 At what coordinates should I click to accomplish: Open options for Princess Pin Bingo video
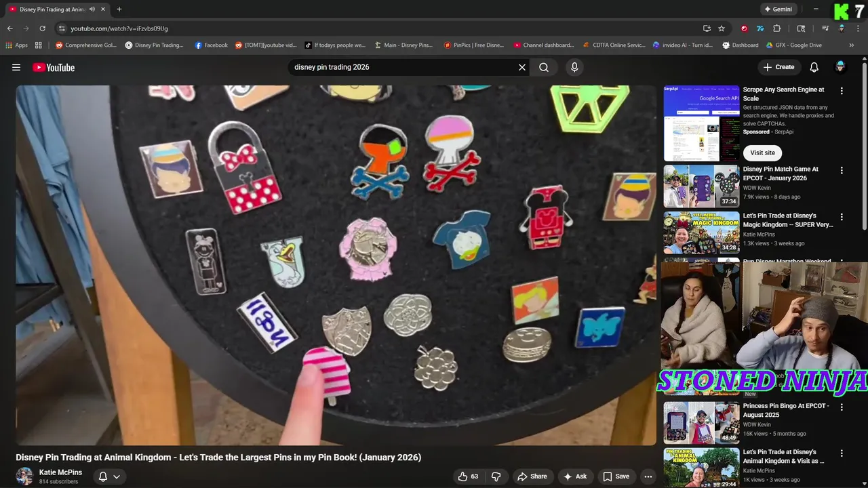pos(842,407)
